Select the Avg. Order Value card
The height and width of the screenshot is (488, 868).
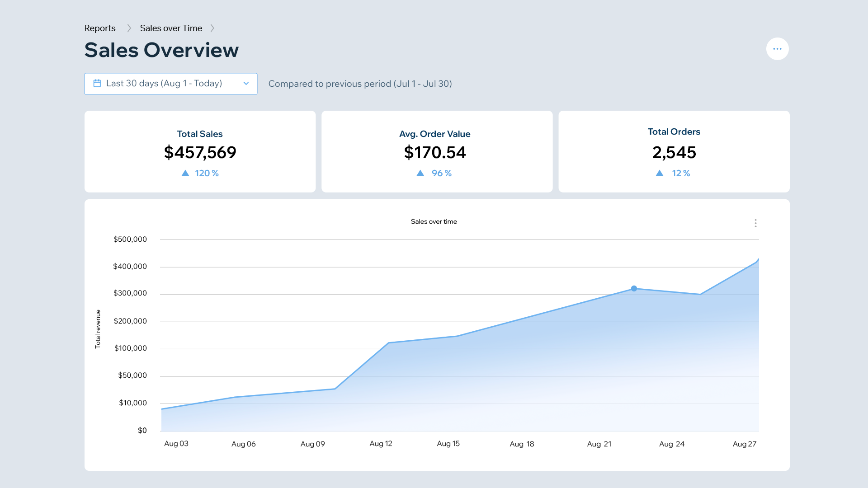coord(437,152)
